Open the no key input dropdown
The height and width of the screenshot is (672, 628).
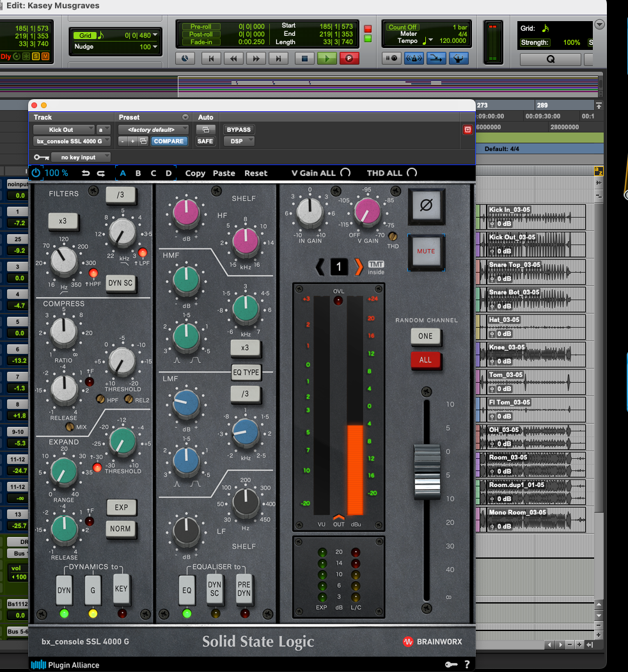coord(81,157)
